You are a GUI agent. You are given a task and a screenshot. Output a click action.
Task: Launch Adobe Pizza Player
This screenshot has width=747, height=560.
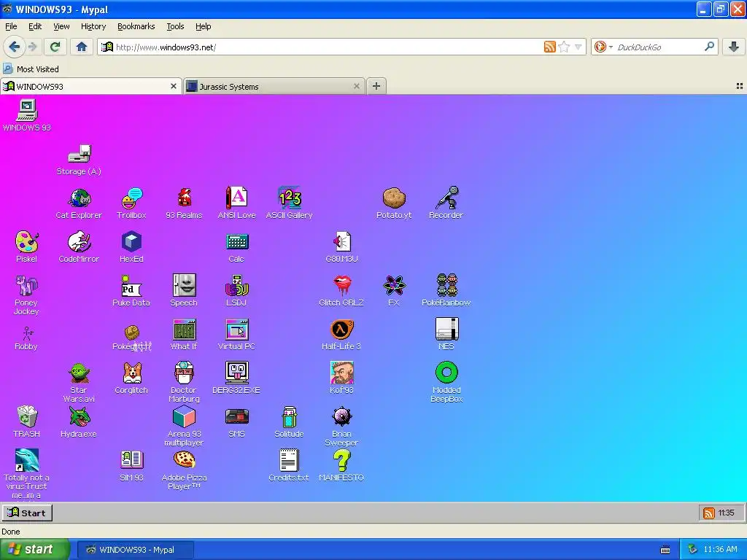(x=184, y=460)
